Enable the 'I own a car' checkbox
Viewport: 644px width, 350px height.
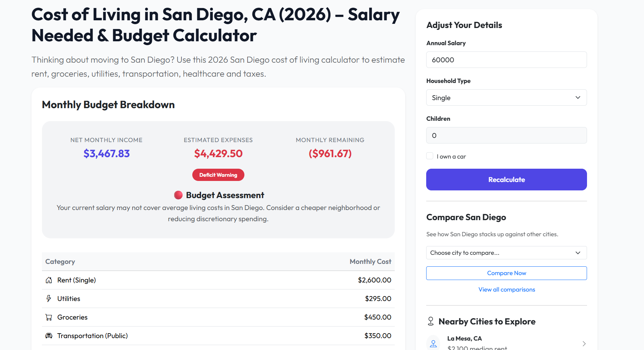pos(430,156)
